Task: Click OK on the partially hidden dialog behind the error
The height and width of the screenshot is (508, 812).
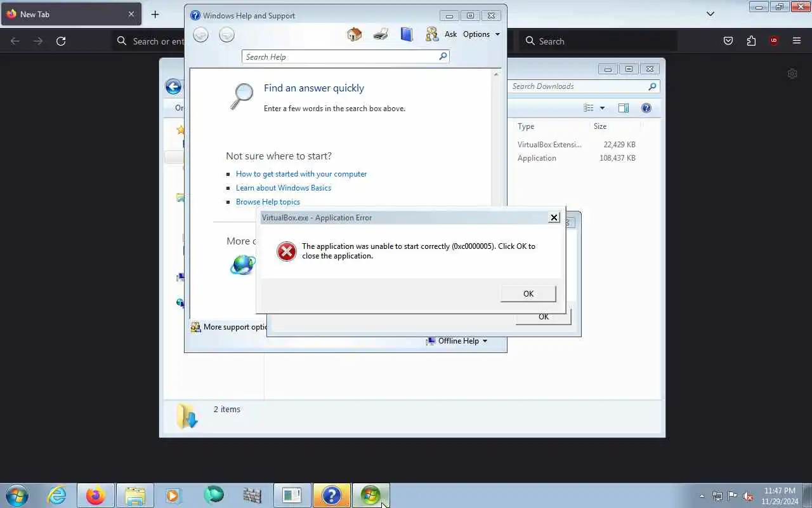Action: point(544,317)
